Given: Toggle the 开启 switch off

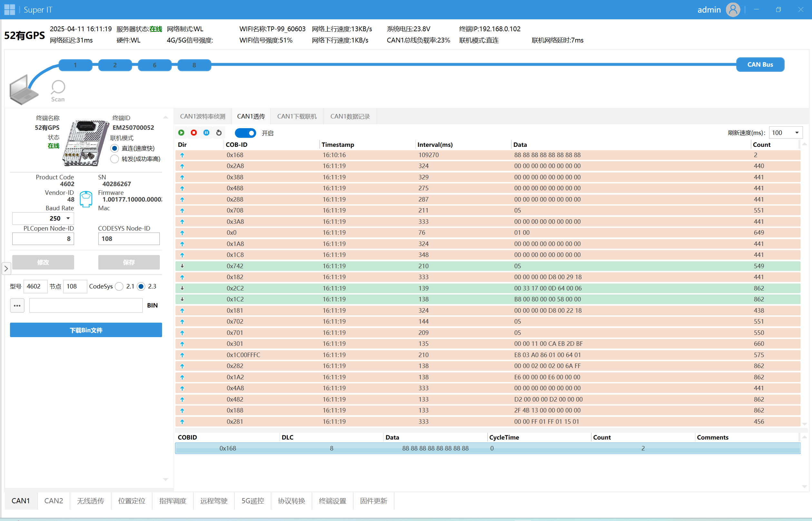Looking at the screenshot, I should point(246,133).
